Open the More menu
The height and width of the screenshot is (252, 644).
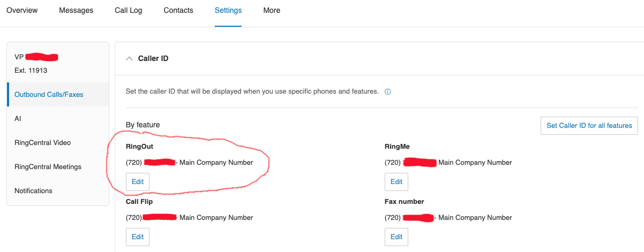click(272, 10)
